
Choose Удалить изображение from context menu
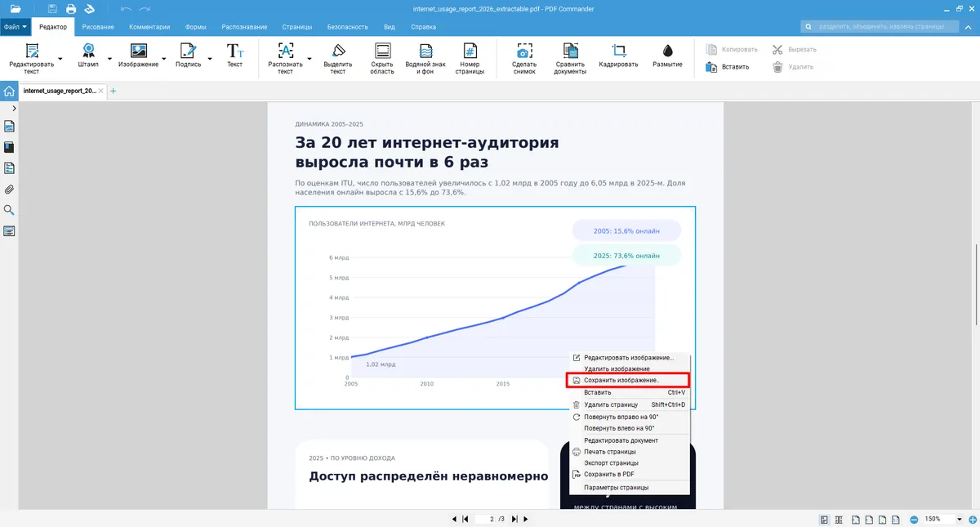[629, 369]
